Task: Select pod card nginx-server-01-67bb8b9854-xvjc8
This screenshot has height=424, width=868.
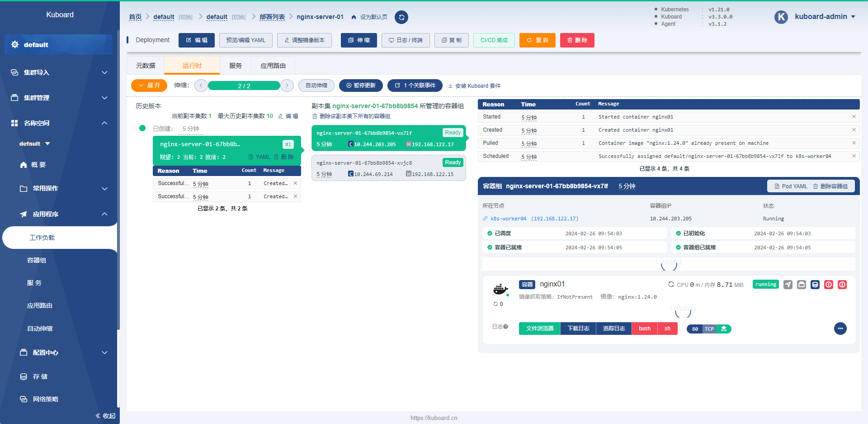Action: click(389, 168)
